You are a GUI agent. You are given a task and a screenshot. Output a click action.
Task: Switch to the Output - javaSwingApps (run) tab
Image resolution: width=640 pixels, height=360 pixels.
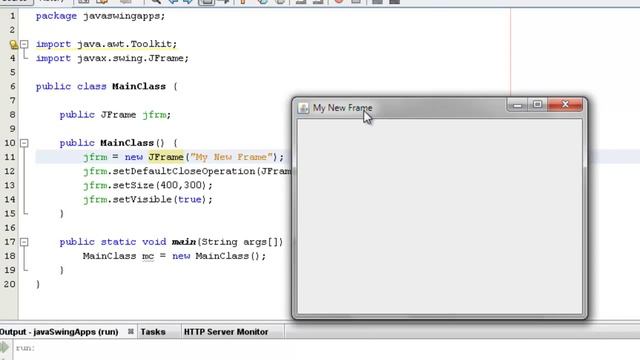point(59,332)
